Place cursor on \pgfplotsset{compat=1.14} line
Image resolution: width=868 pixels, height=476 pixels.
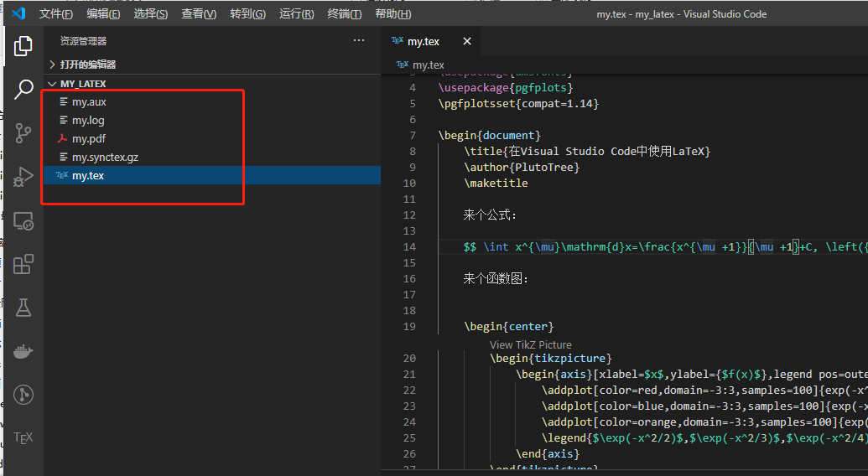518,103
